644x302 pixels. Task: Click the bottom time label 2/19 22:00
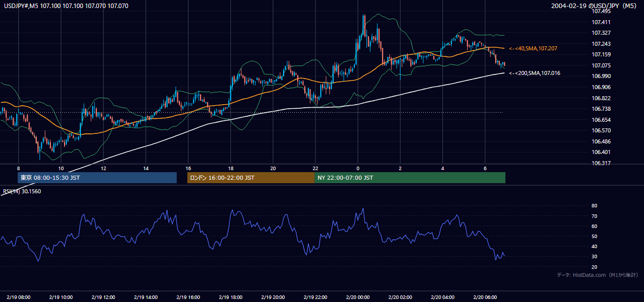[315, 297]
